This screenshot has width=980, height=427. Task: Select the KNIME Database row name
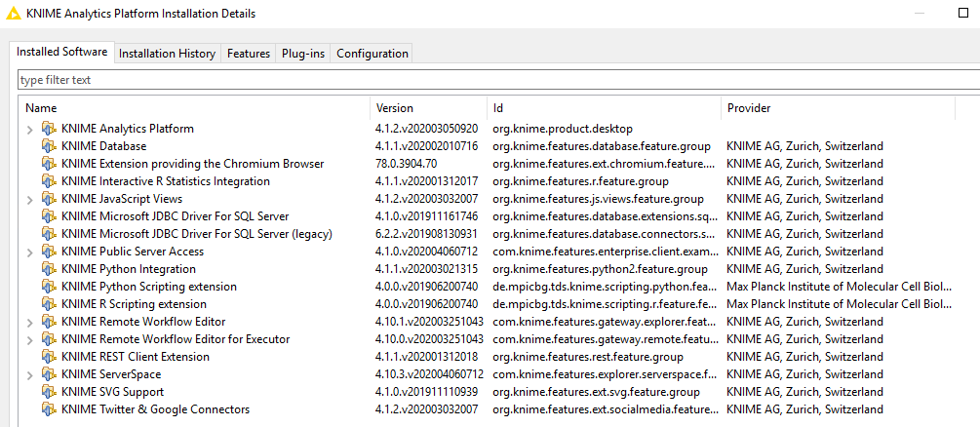pyautogui.click(x=103, y=146)
